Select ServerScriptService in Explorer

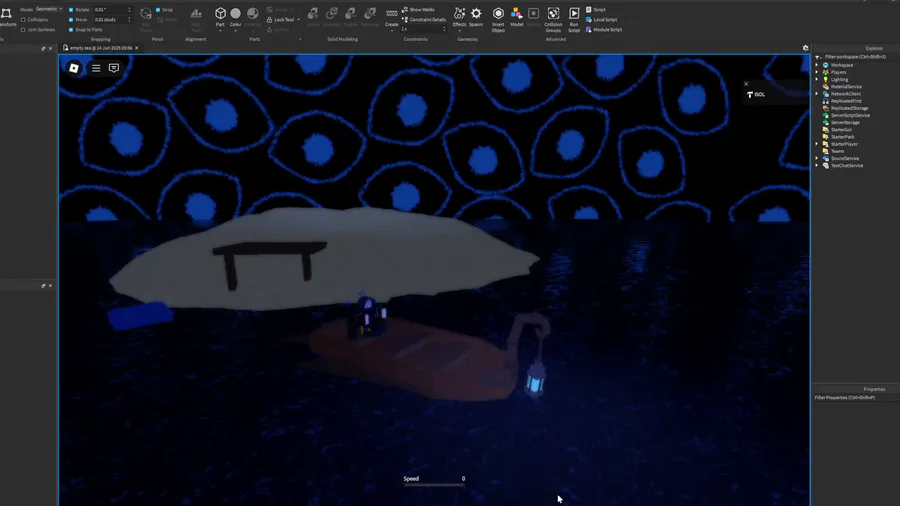click(x=850, y=115)
